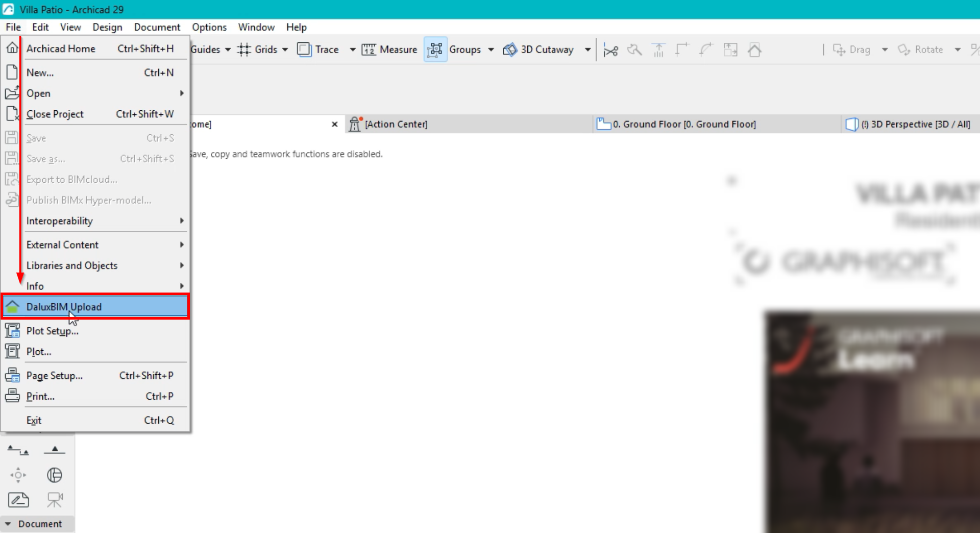Click the Rotate tool
Image resolution: width=980 pixels, height=533 pixels.
(x=920, y=50)
